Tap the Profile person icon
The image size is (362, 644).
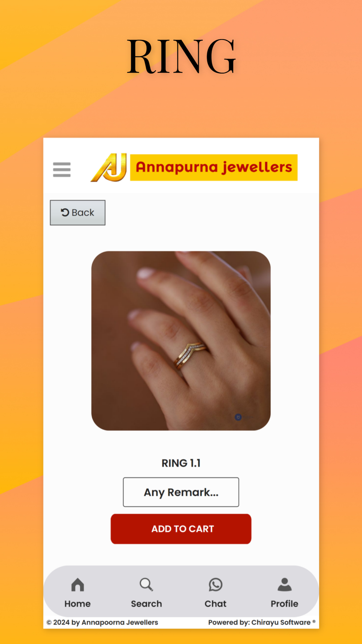point(285,584)
